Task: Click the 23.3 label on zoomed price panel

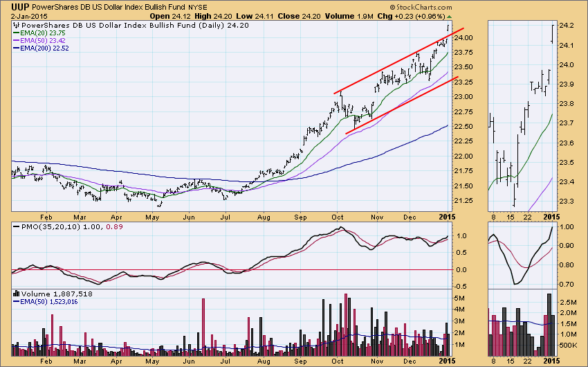Action: click(566, 201)
